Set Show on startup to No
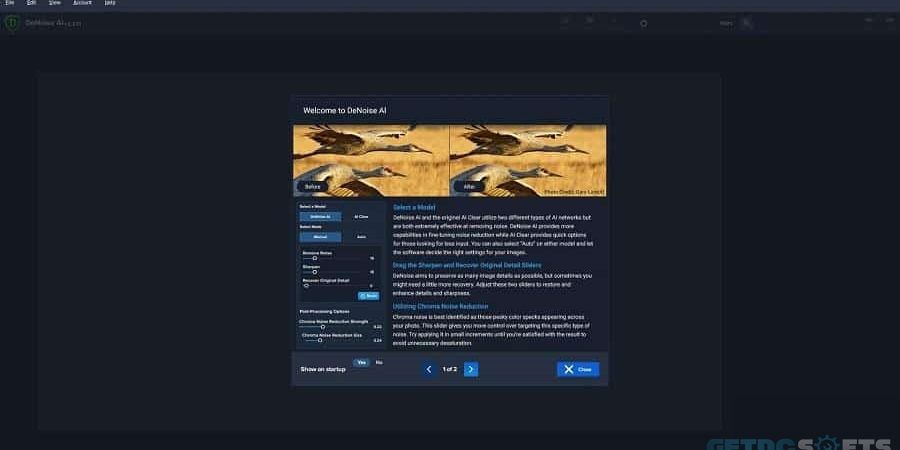Viewport: 900px width, 450px height. click(379, 362)
